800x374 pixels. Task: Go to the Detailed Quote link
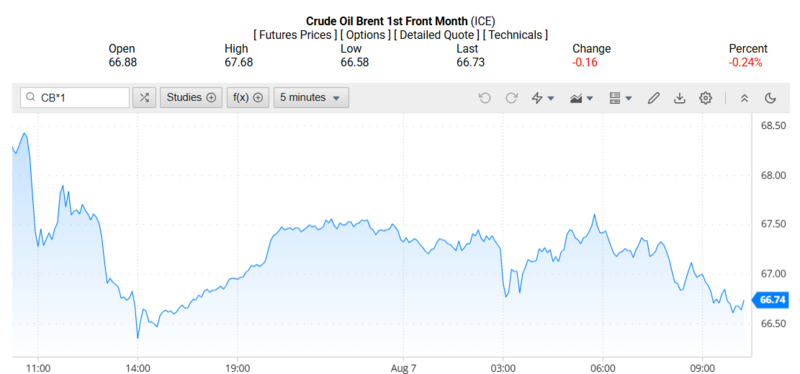pos(437,35)
